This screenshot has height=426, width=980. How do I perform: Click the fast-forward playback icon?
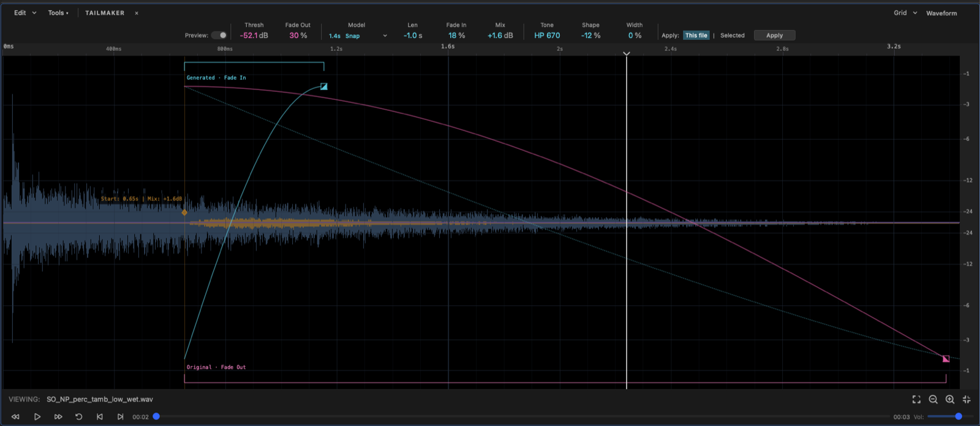coord(58,417)
